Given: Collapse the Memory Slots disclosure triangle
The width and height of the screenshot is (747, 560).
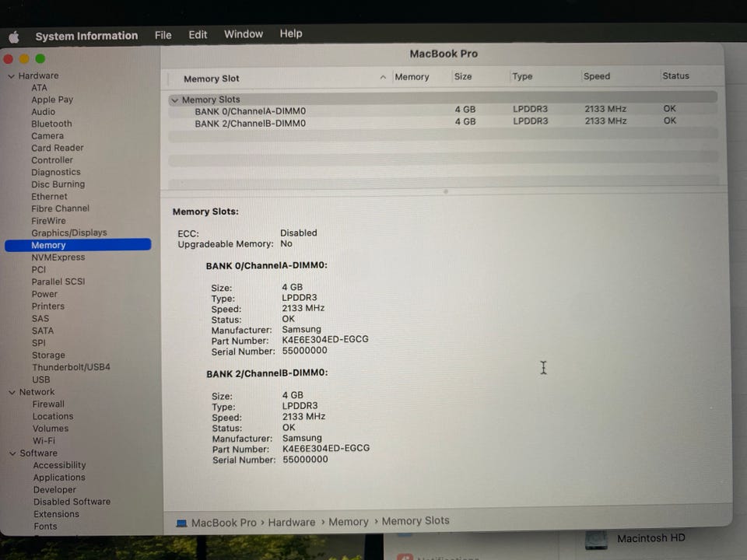Looking at the screenshot, I should (175, 100).
